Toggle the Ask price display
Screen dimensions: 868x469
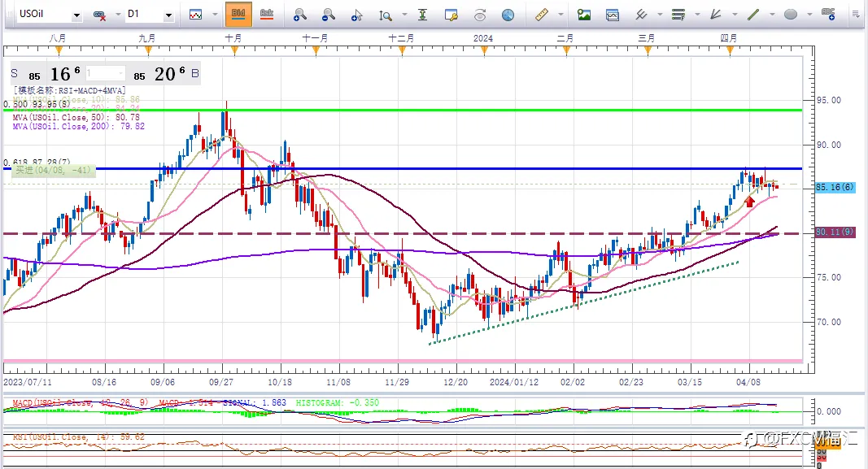pos(267,14)
